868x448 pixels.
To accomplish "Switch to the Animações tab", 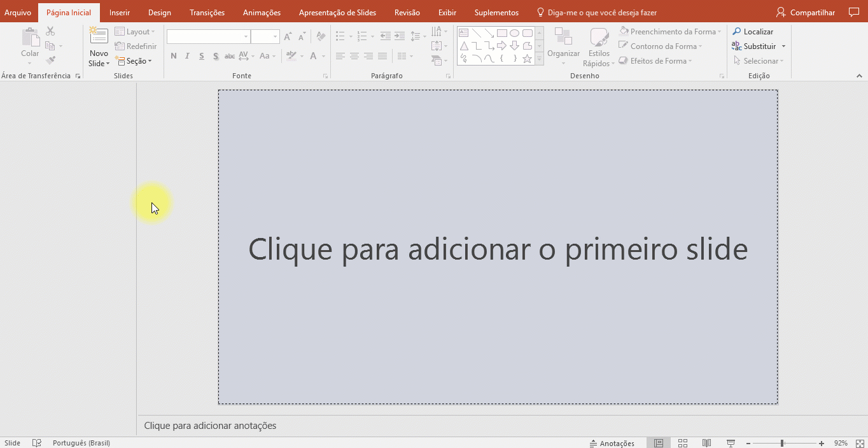I will pos(262,13).
